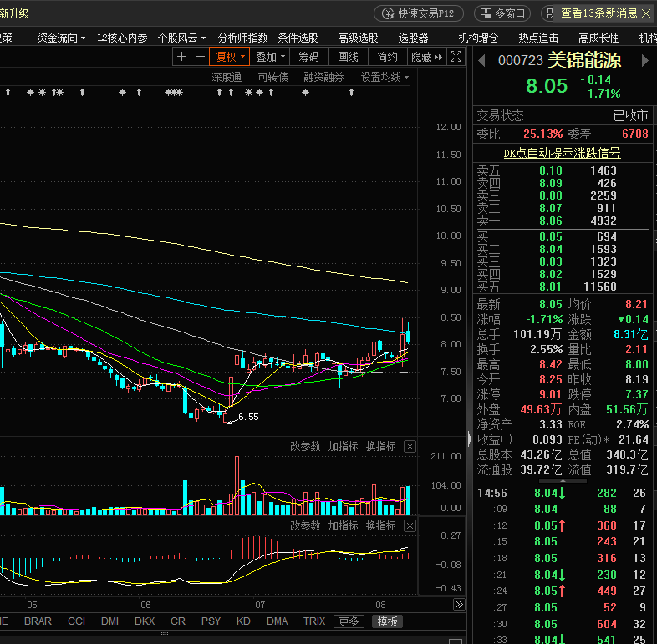657x644 pixels.
Task: Collapse right quote panel handle
Action: click(x=469, y=439)
